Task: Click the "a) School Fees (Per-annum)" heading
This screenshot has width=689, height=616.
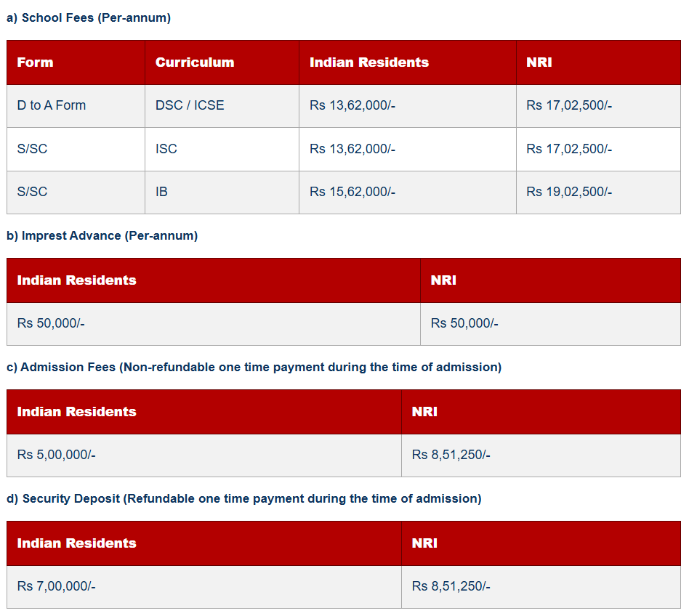Action: pos(89,18)
